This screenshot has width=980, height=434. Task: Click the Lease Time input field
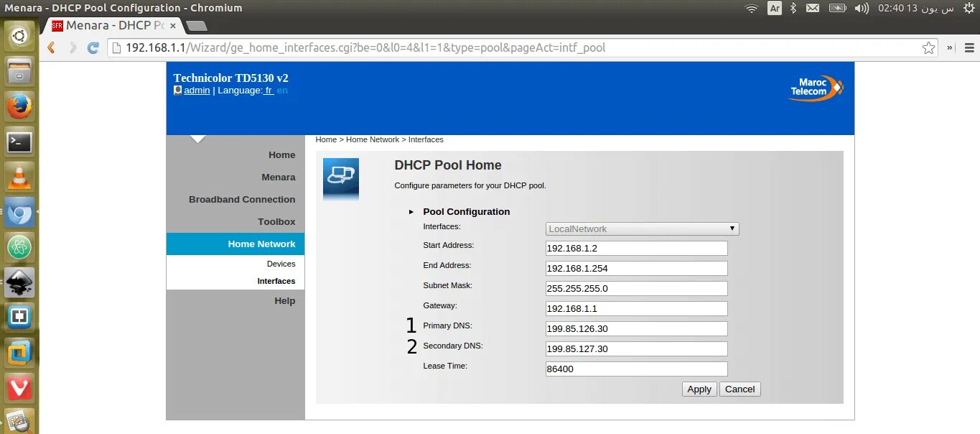click(637, 369)
